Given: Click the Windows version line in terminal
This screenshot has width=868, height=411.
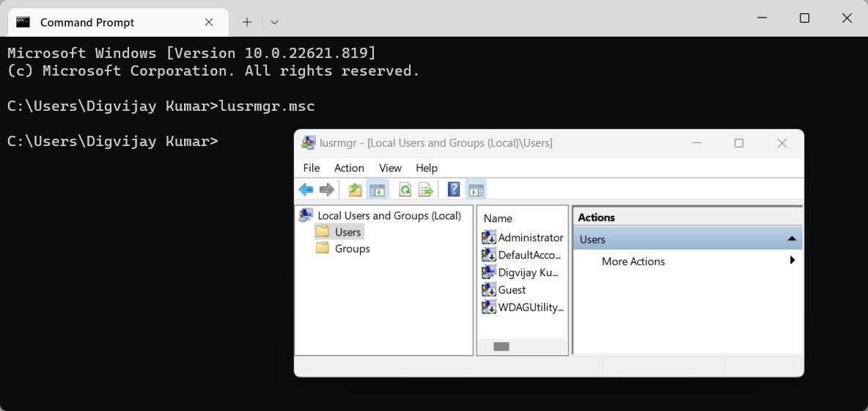Looking at the screenshot, I should click(x=191, y=53).
